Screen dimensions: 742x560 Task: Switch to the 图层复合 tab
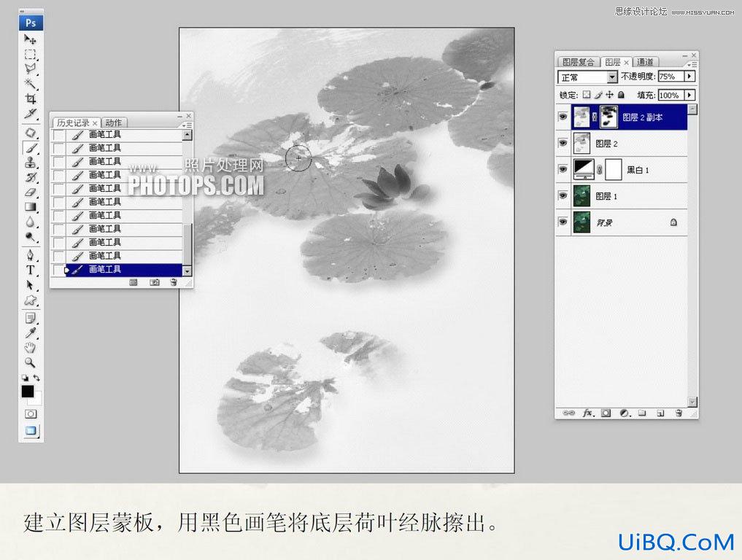click(579, 62)
